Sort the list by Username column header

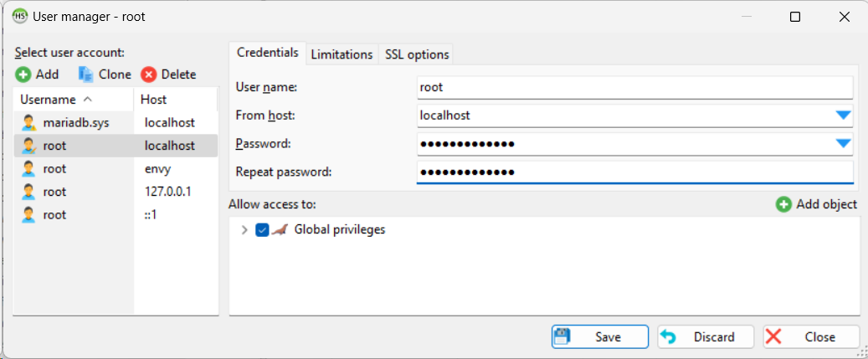73,100
